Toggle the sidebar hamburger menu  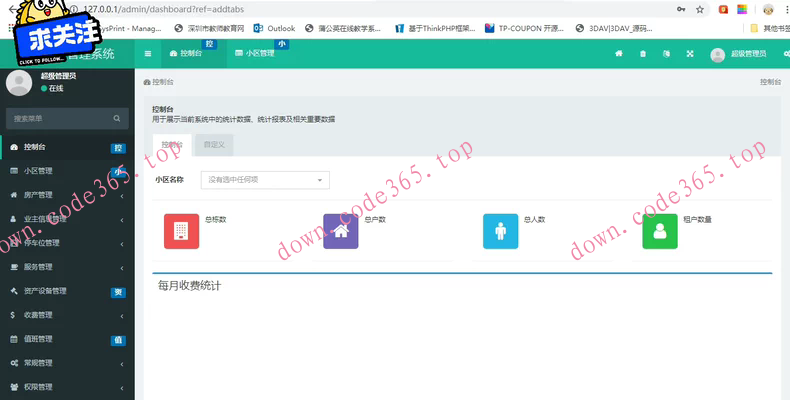tap(148, 53)
